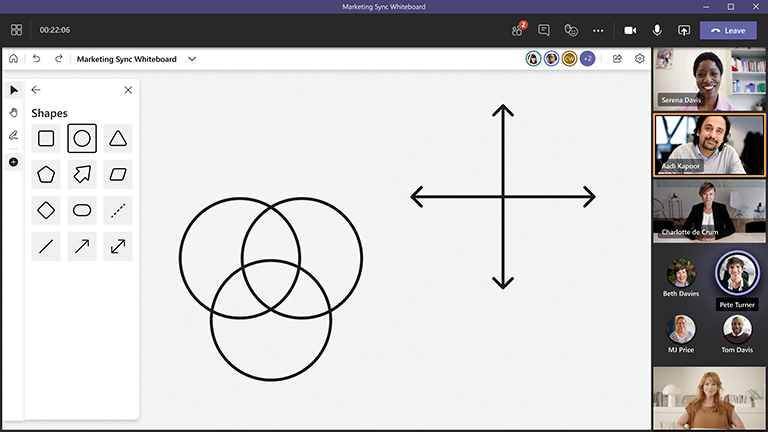Leave the meeting
Screen dimensions: 768x432
pyautogui.click(x=728, y=30)
